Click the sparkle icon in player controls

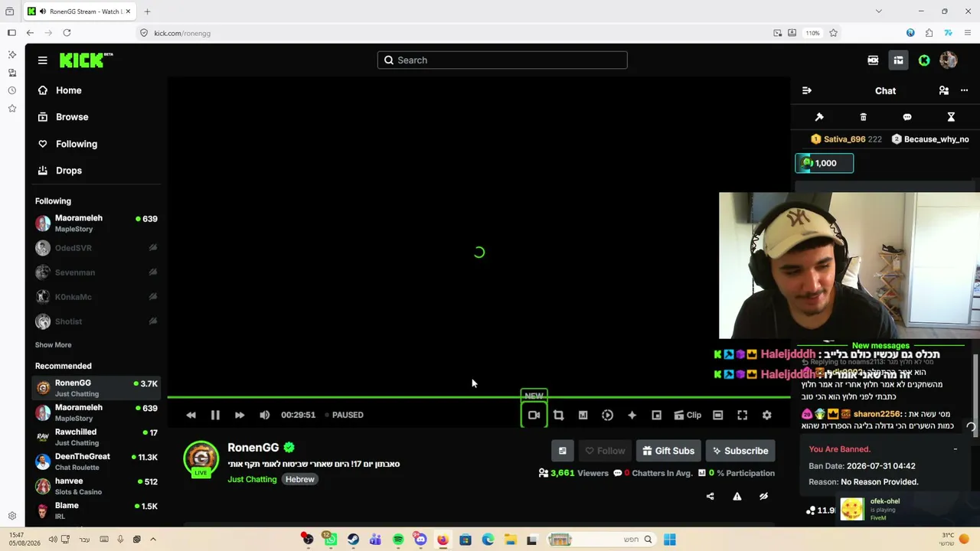coord(632,415)
